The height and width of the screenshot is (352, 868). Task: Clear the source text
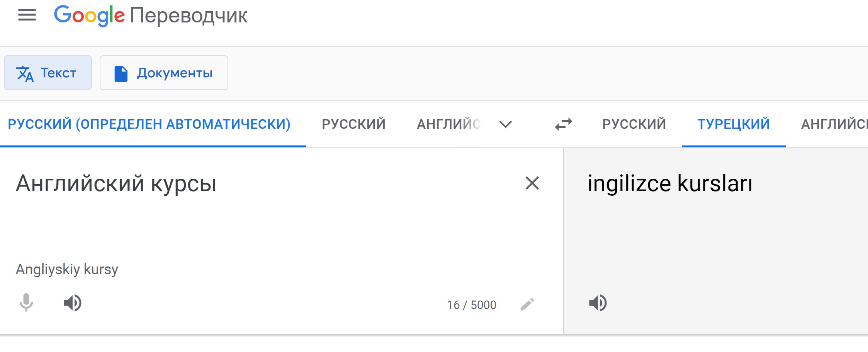(532, 183)
